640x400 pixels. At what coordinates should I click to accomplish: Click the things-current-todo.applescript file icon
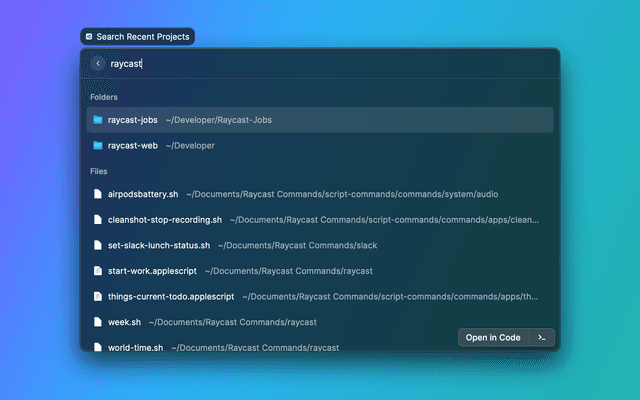[x=98, y=296]
